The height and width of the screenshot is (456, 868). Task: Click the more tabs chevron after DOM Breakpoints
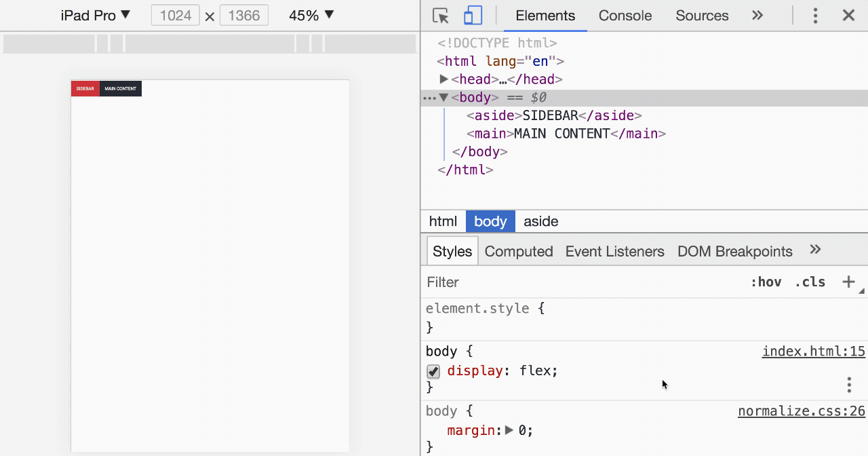(815, 250)
